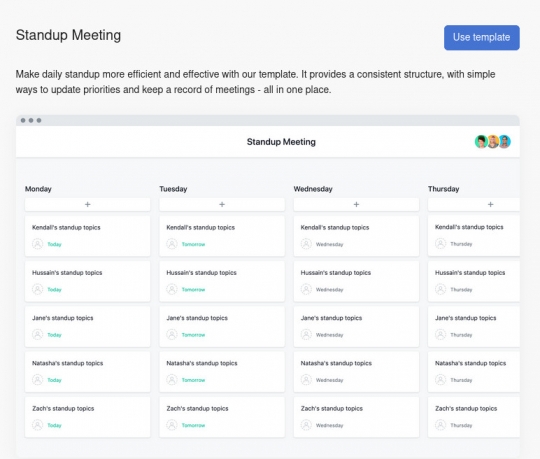Click assignee icon on Wednesday Jane's card
The image size is (540, 459).
click(306, 335)
